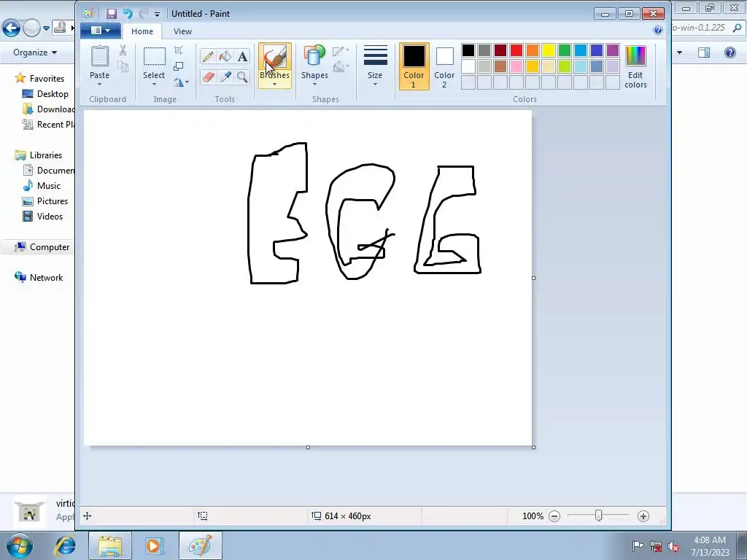The image size is (747, 560).
Task: Open Windows Media Player from taskbar
Action: (x=154, y=545)
